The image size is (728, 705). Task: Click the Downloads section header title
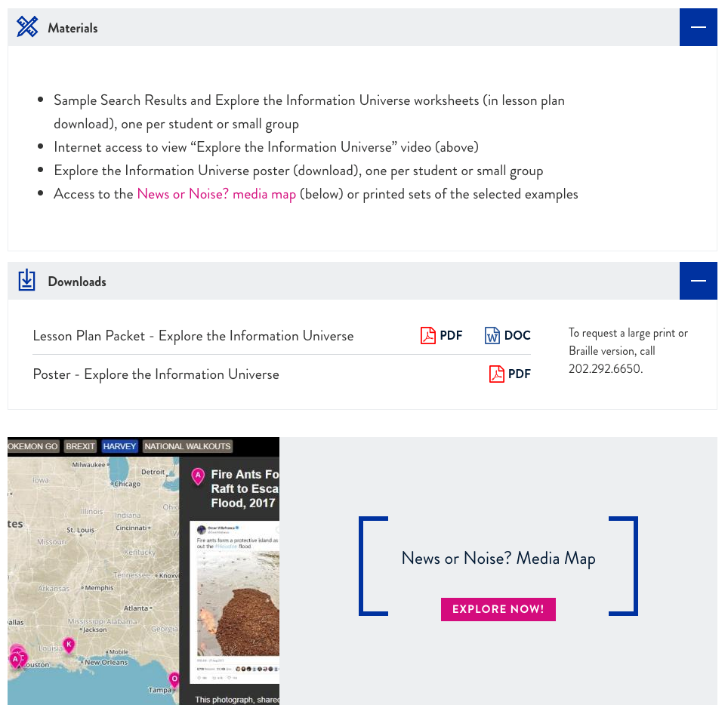pyautogui.click(x=77, y=282)
